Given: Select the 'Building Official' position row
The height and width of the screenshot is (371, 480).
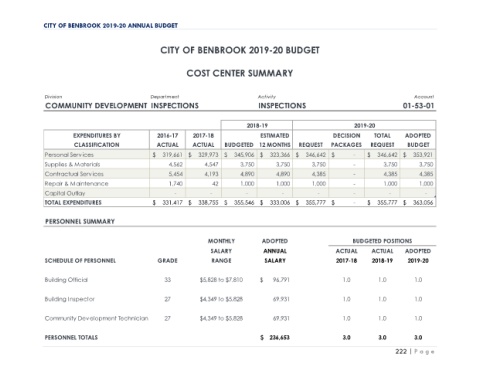Looking at the screenshot, I should point(66,280).
